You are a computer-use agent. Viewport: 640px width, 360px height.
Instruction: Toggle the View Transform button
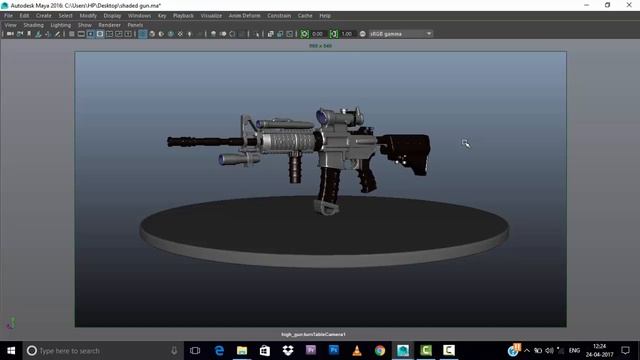click(x=362, y=34)
